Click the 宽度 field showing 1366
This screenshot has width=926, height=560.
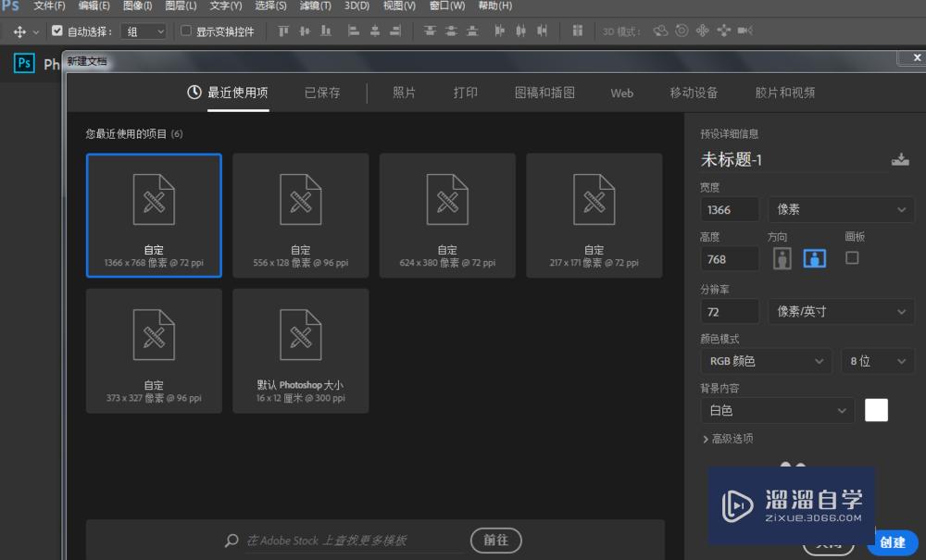coord(730,209)
